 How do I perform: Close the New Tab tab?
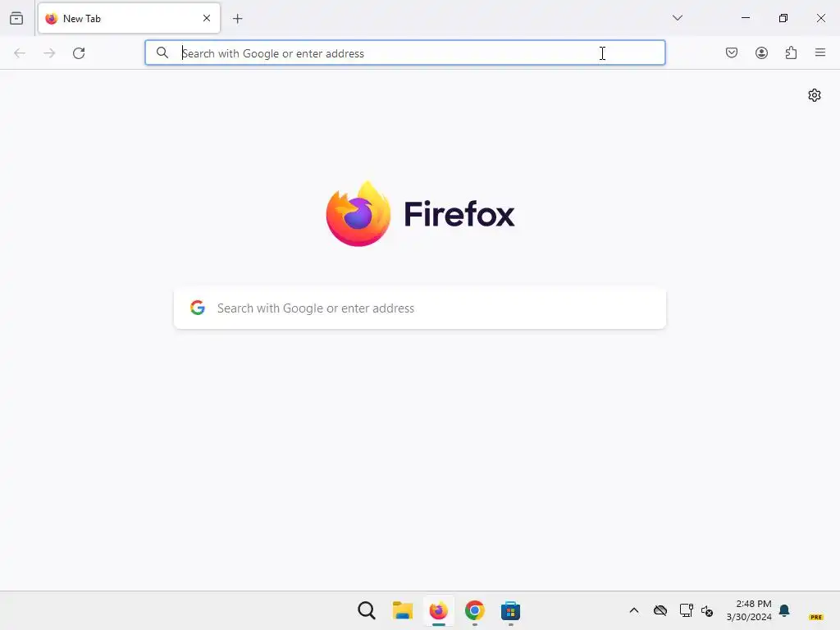coord(207,18)
